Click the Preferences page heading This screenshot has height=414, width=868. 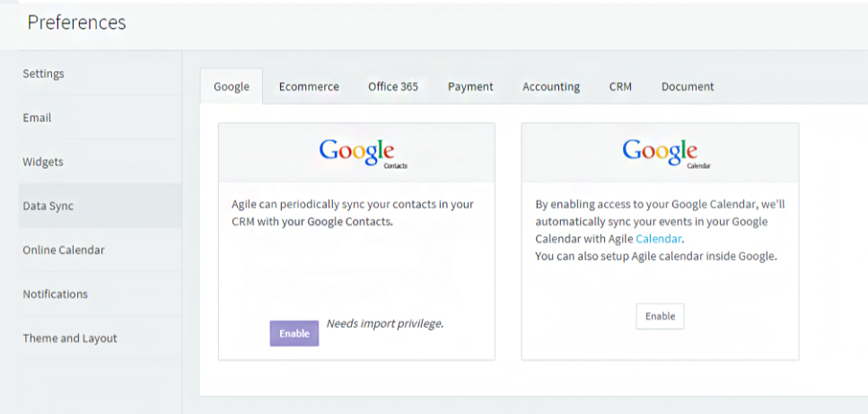click(x=76, y=22)
